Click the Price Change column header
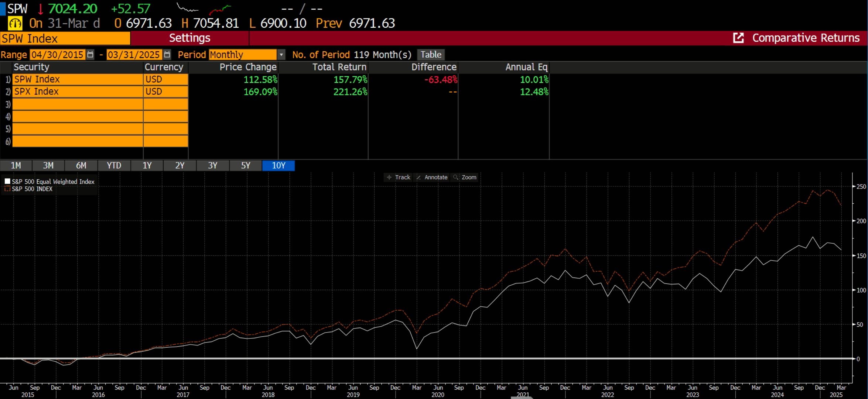 point(248,67)
